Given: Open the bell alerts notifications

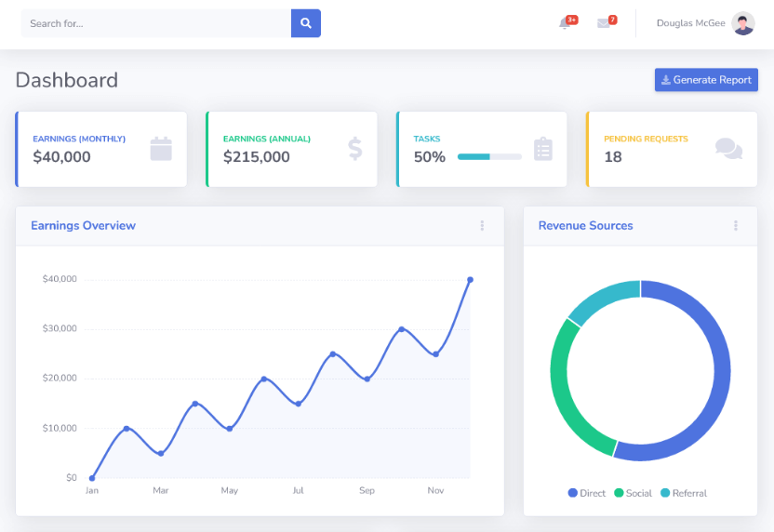Looking at the screenshot, I should [x=565, y=23].
